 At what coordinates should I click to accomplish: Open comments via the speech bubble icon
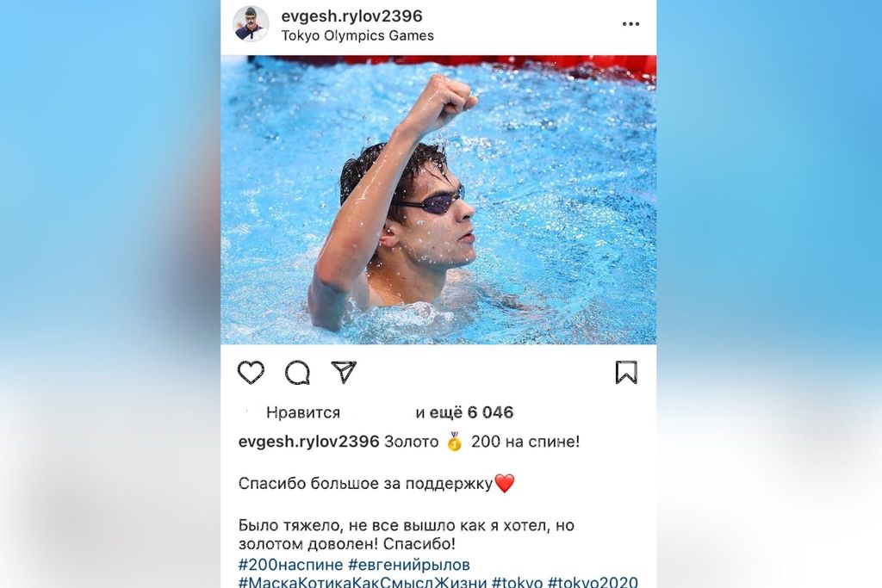pos(297,372)
